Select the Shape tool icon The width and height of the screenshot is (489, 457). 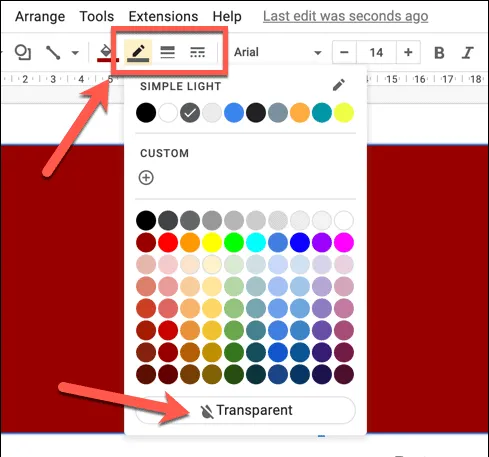click(x=23, y=52)
